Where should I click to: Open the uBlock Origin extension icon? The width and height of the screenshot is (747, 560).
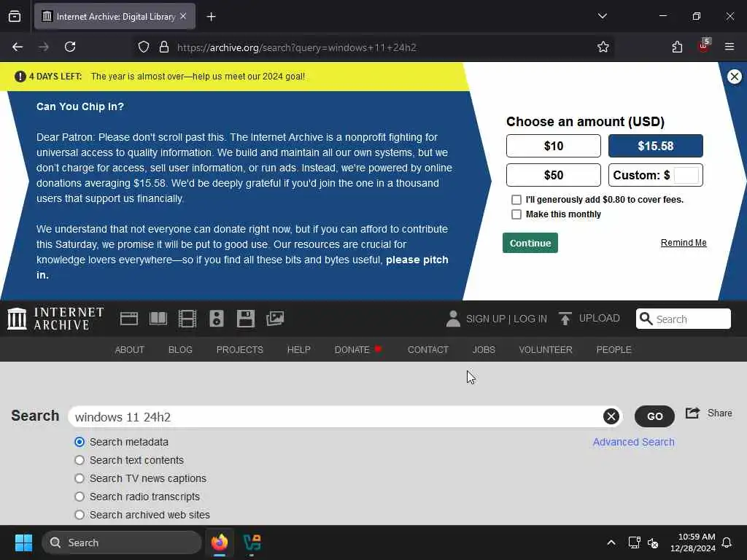(704, 46)
